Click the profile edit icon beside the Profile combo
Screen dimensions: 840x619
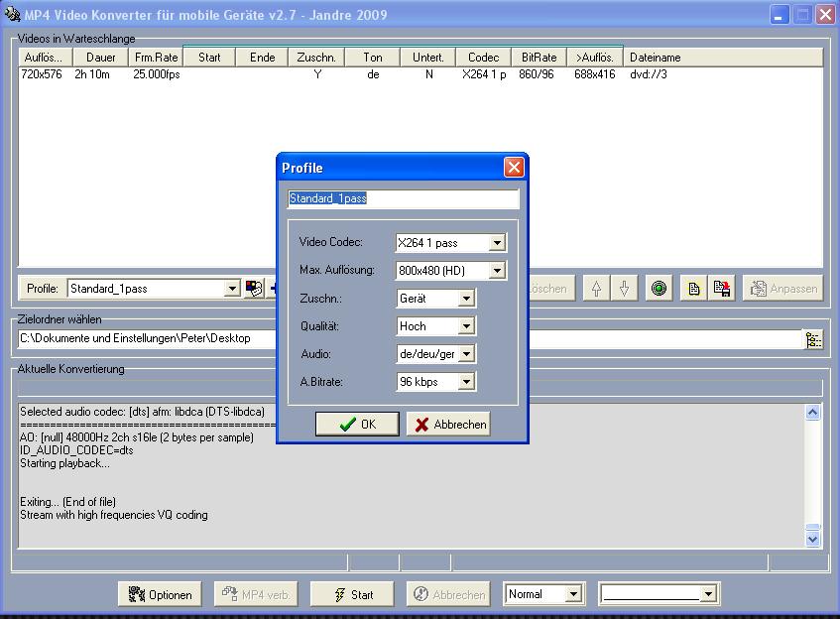click(254, 289)
